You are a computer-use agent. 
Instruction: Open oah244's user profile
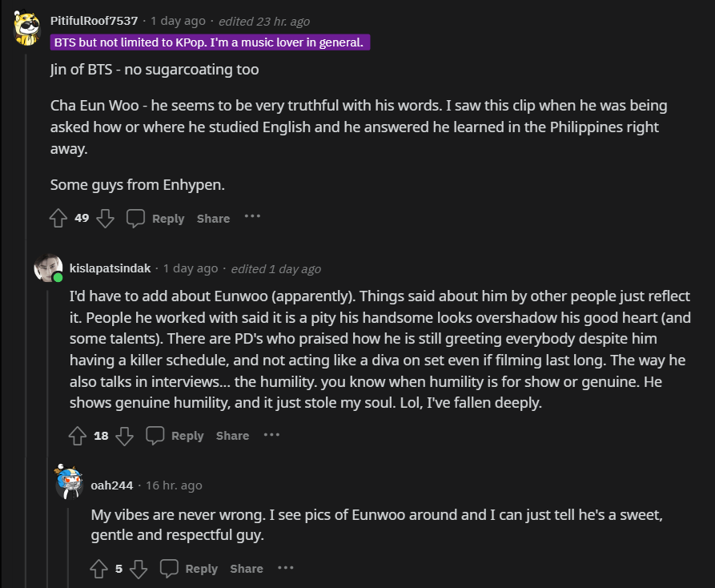click(x=112, y=485)
